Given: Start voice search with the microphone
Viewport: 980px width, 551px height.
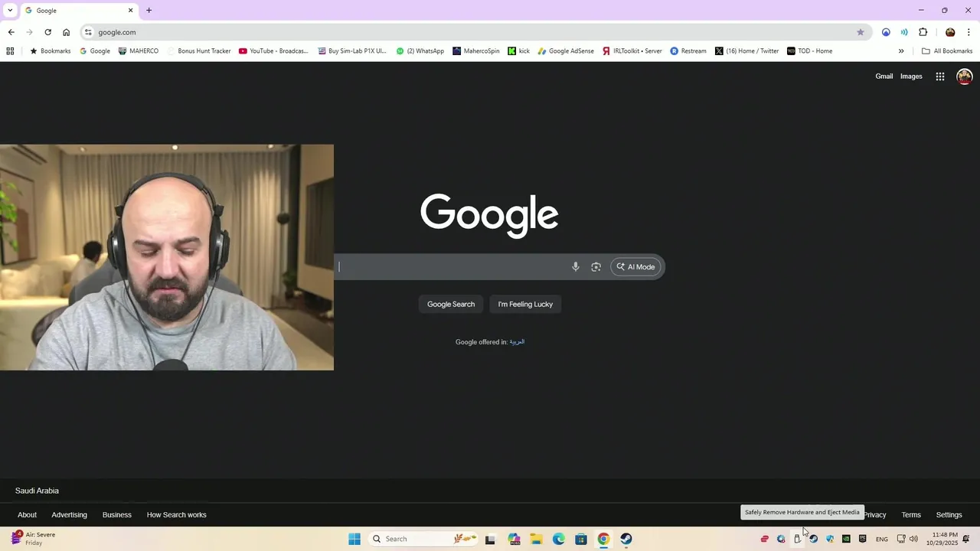Looking at the screenshot, I should point(576,267).
